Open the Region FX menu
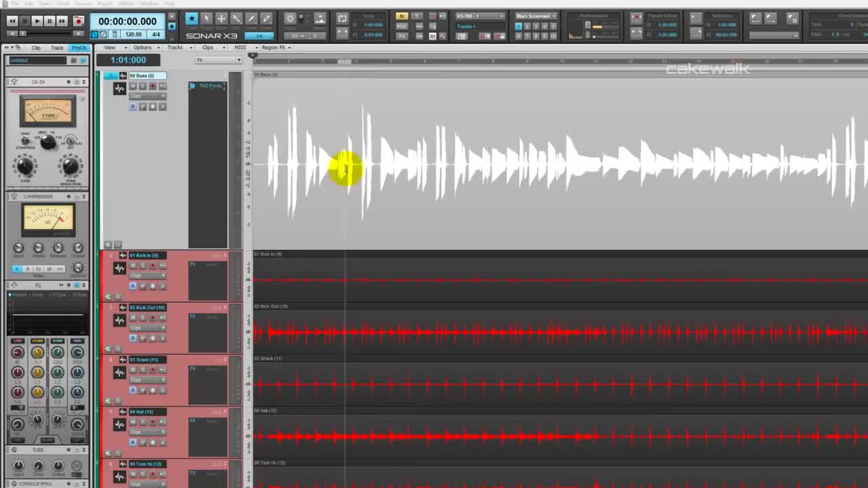Screen dimensions: 868x488 [x=277, y=47]
